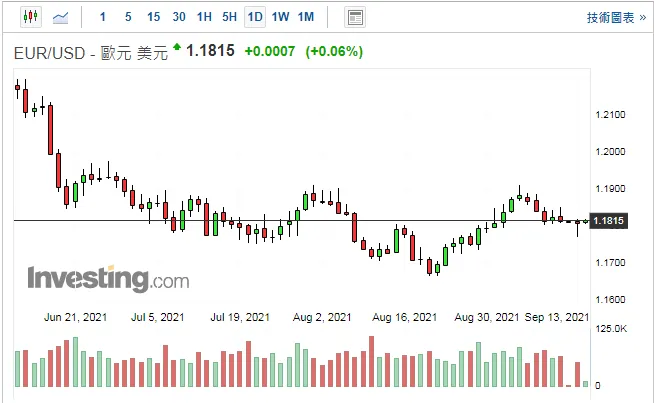Click the Aug 30, 2021 date label
Image resolution: width=654 pixels, height=403 pixels.
[487, 317]
